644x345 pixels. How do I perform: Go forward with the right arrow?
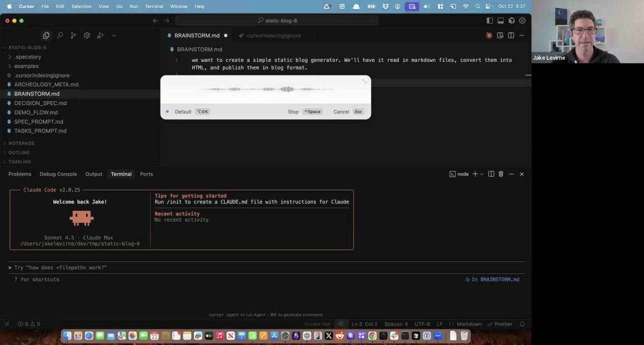pos(167,21)
